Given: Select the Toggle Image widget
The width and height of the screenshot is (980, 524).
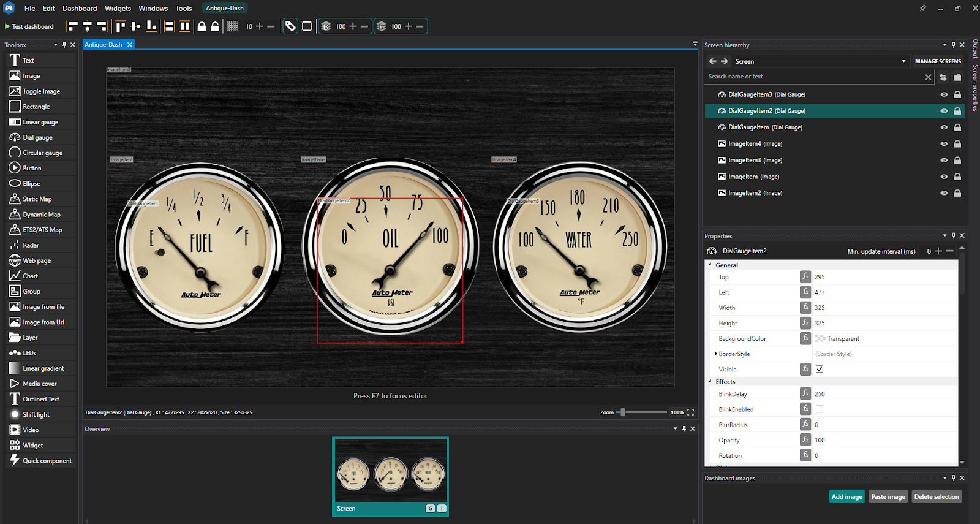Looking at the screenshot, I should (x=41, y=91).
